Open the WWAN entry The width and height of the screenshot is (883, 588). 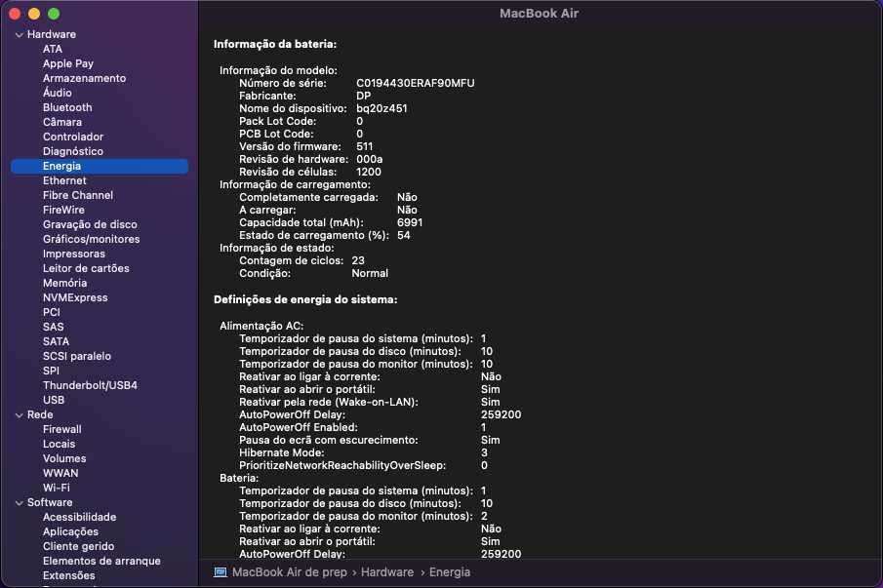pyautogui.click(x=60, y=473)
